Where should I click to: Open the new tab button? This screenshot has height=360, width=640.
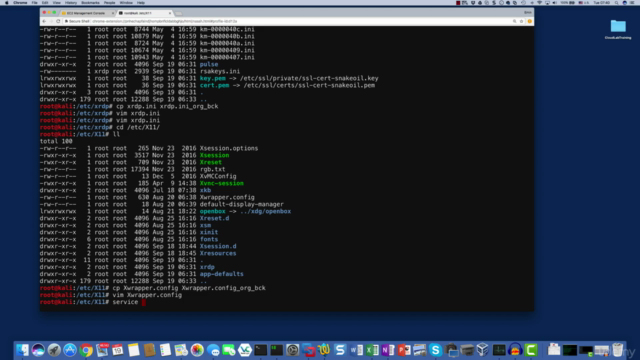pos(179,13)
